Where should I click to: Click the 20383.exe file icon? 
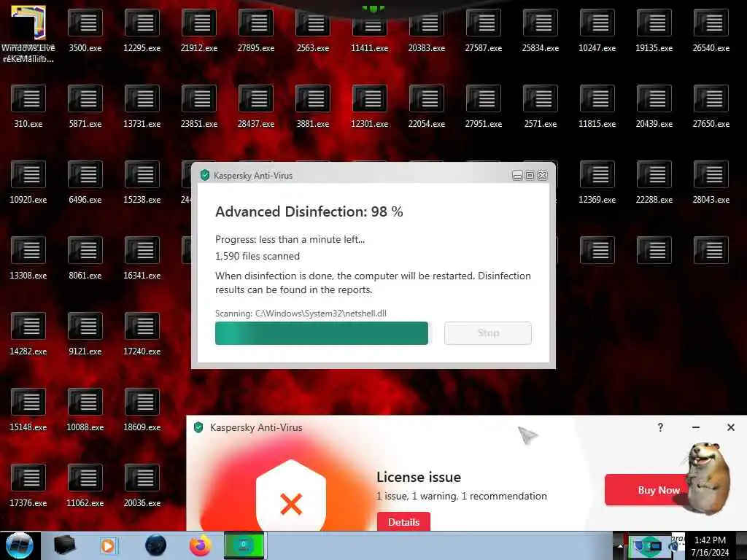tap(426, 25)
